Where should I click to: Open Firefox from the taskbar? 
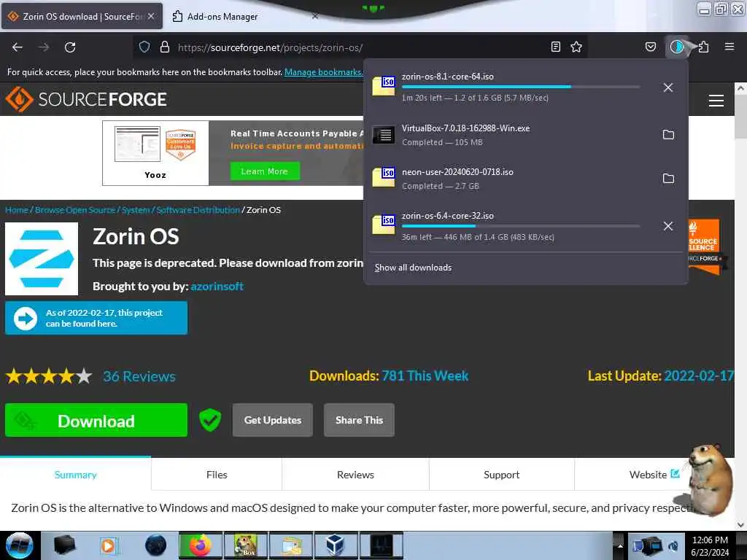pos(200,545)
